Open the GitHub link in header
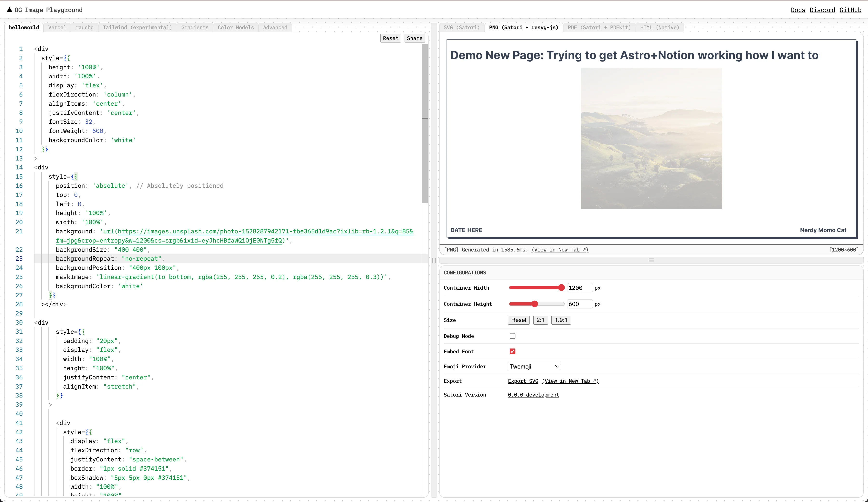Image resolution: width=868 pixels, height=502 pixels. (x=850, y=10)
